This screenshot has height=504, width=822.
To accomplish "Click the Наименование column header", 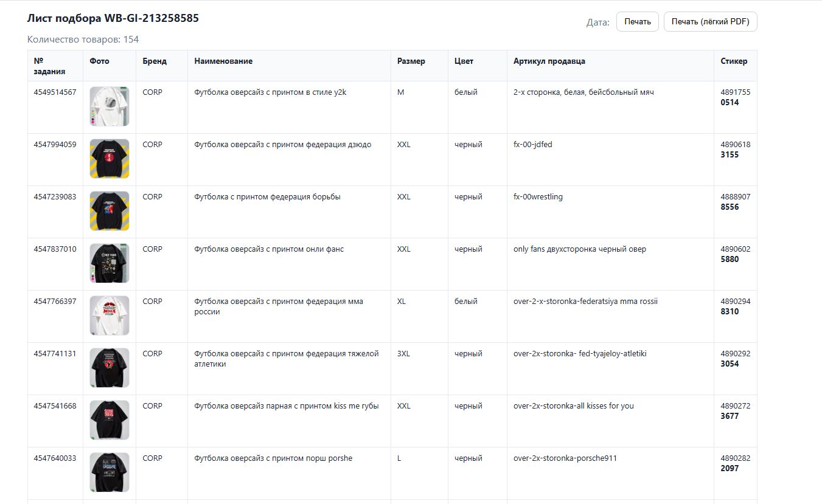I will (223, 61).
